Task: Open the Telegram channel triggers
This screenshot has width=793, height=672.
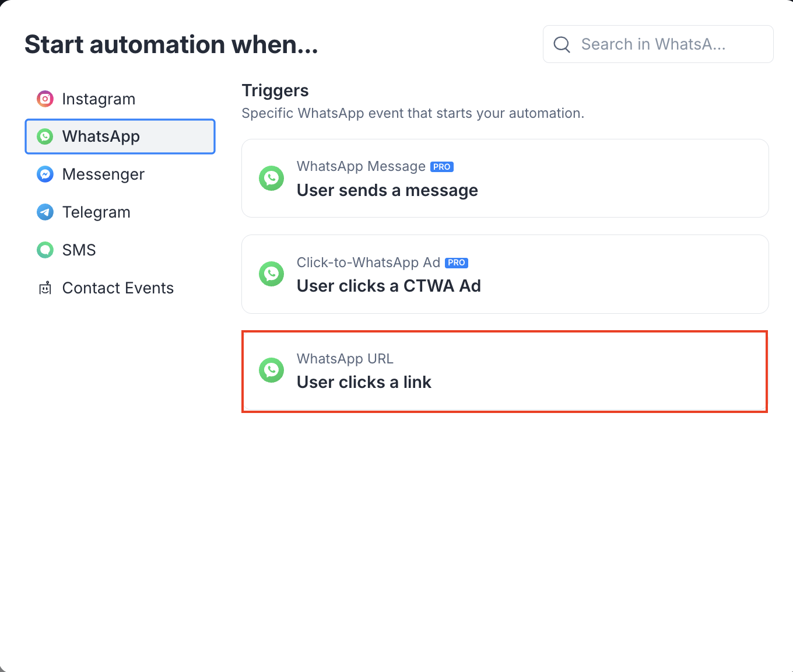Action: (120, 212)
